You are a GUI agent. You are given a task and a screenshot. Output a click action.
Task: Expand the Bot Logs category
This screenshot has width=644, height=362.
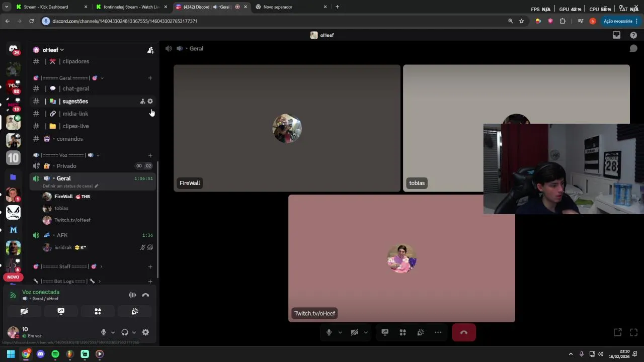[x=66, y=281]
